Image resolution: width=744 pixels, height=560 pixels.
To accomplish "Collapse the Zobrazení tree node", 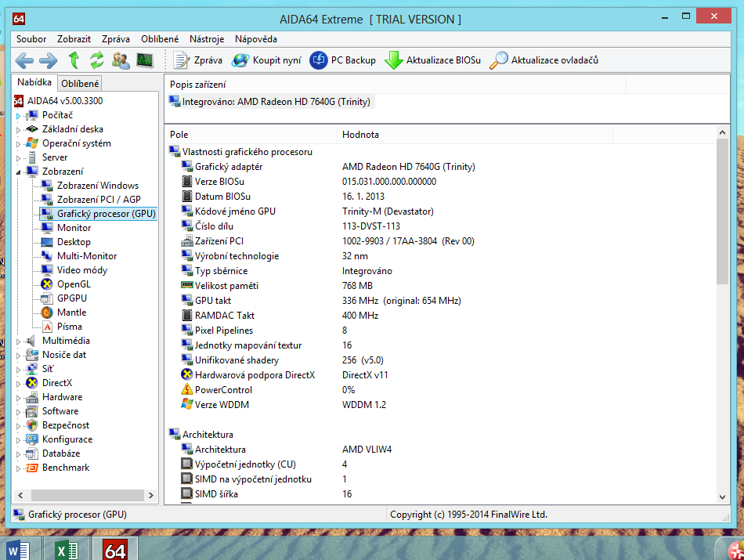I will pyautogui.click(x=18, y=172).
